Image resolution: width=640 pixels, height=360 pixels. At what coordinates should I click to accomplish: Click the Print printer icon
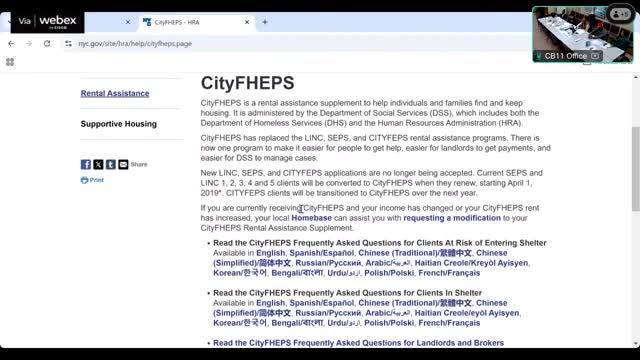[84, 180]
